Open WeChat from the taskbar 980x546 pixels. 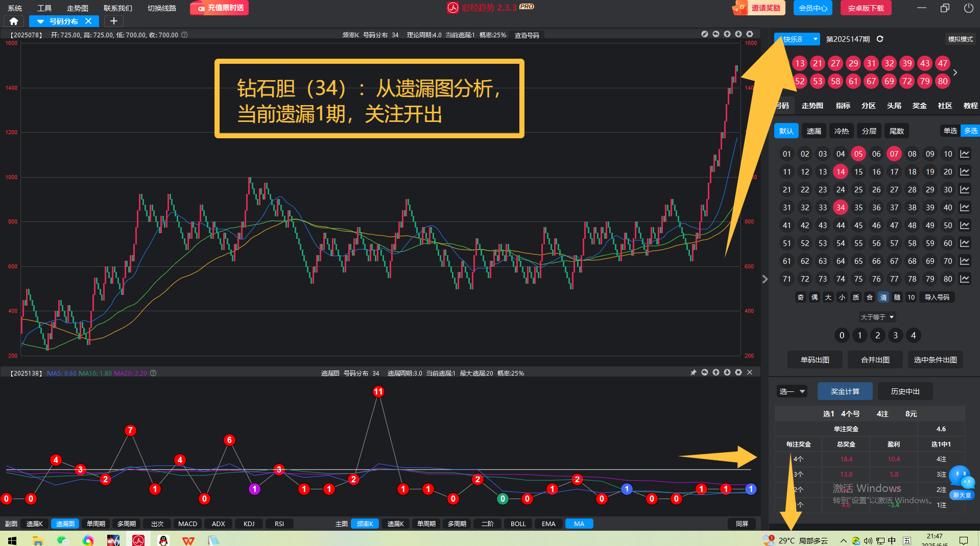pyautogui.click(x=62, y=540)
